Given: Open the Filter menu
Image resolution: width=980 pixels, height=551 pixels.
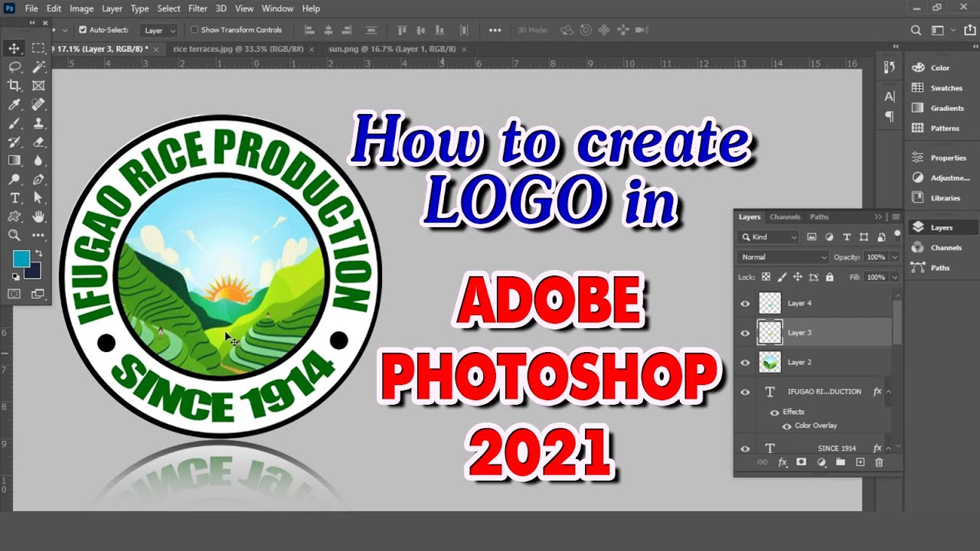Looking at the screenshot, I should [198, 8].
